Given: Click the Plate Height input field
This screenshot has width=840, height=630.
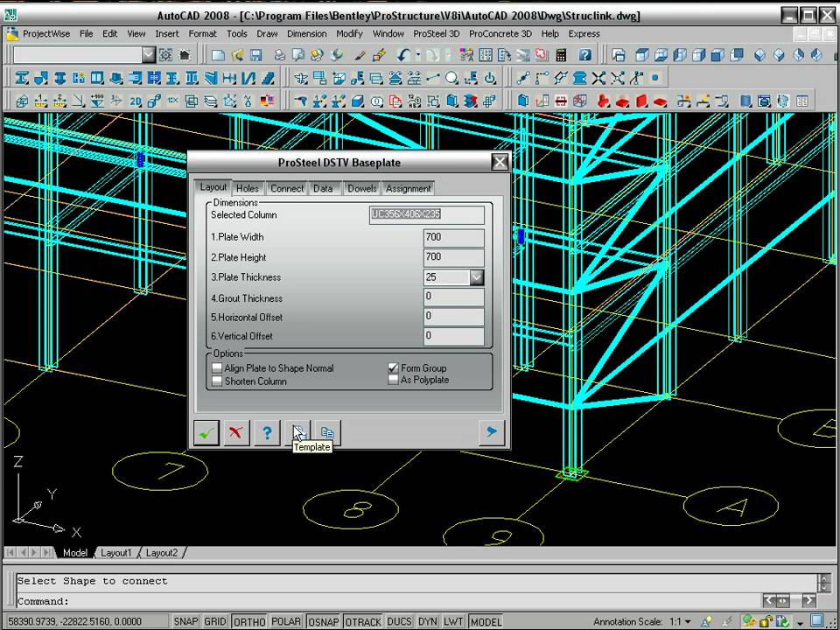Looking at the screenshot, I should [454, 257].
